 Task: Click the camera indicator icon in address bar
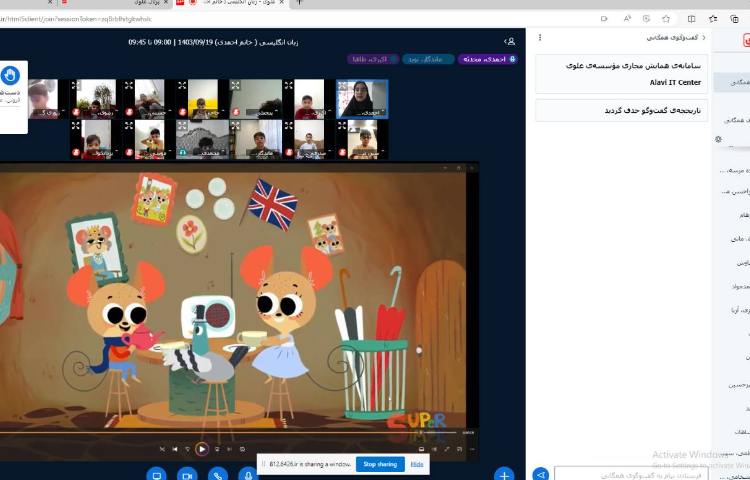[x=604, y=19]
